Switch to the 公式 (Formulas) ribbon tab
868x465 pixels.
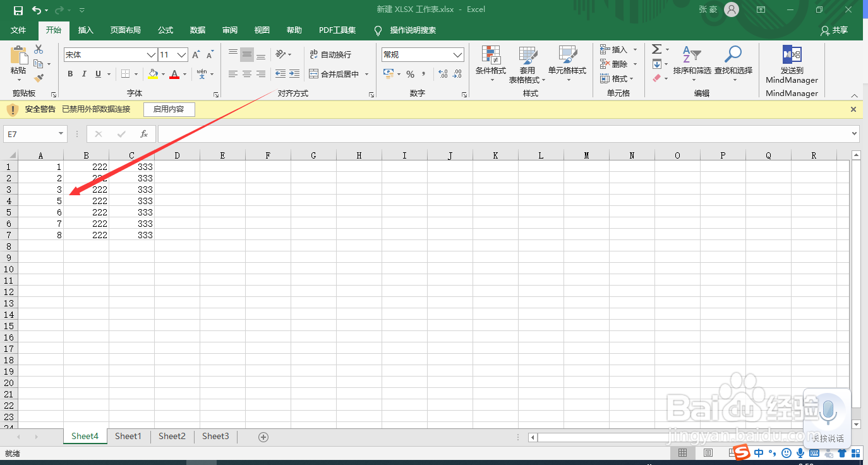click(166, 30)
